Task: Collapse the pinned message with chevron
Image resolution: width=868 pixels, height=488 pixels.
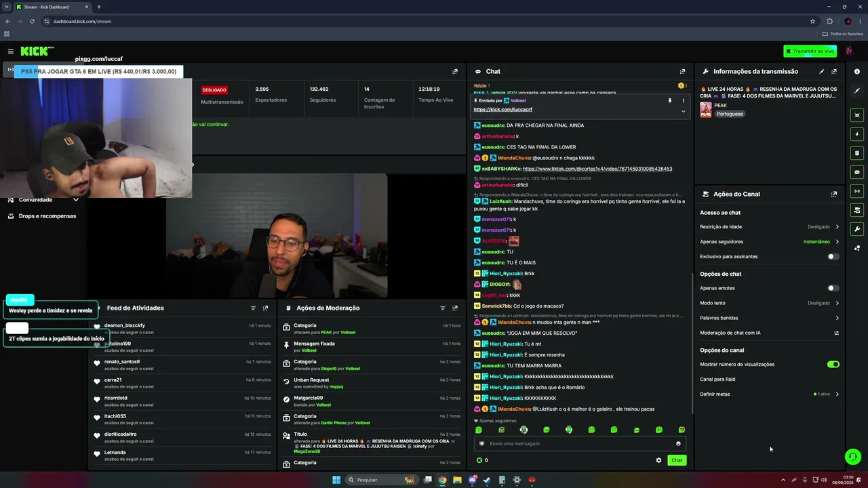Action: [684, 111]
